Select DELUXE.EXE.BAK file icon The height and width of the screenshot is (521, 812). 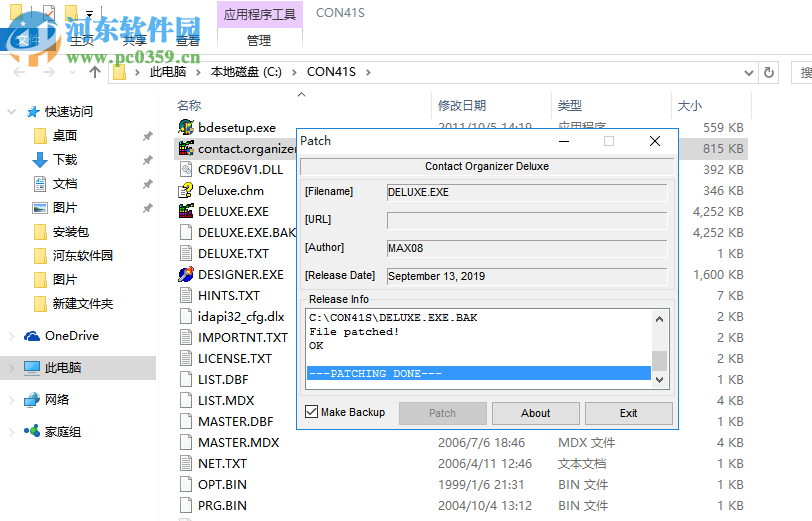(186, 233)
